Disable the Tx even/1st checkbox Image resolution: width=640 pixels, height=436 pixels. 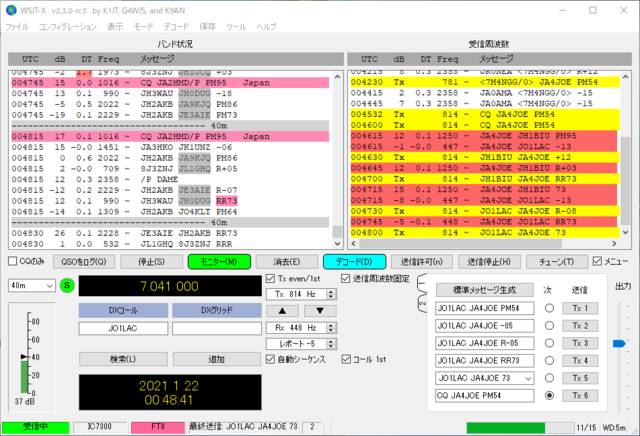pyautogui.click(x=270, y=278)
